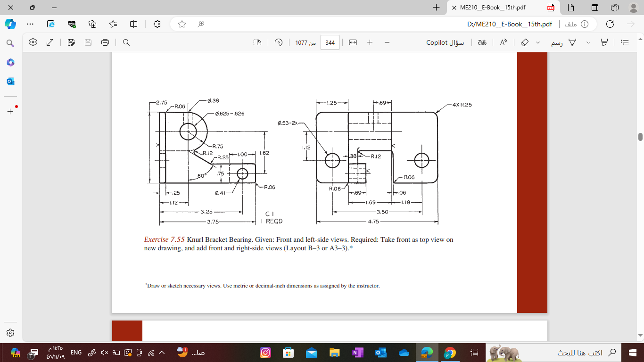Save the PDF with the Save As icon
Screen dimensions: 644x362
[71, 42]
